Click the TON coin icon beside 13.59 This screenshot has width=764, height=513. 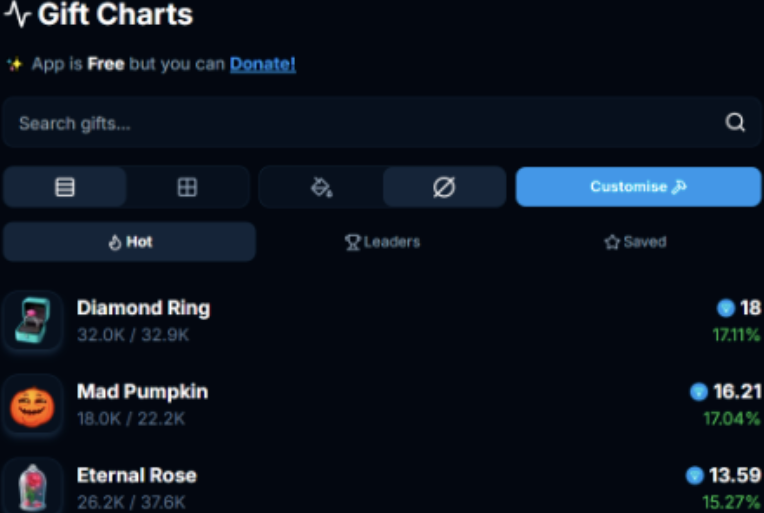coord(695,475)
